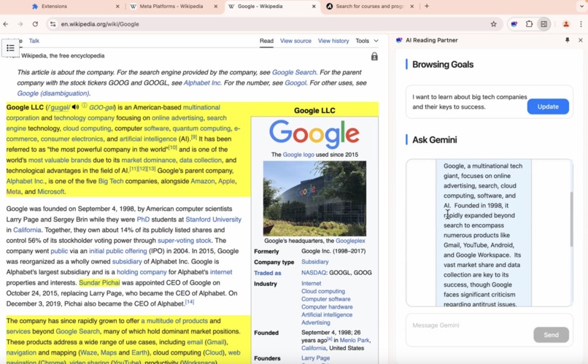Follow the super-voting stock link
This screenshot has width=588, height=364.
185,240
